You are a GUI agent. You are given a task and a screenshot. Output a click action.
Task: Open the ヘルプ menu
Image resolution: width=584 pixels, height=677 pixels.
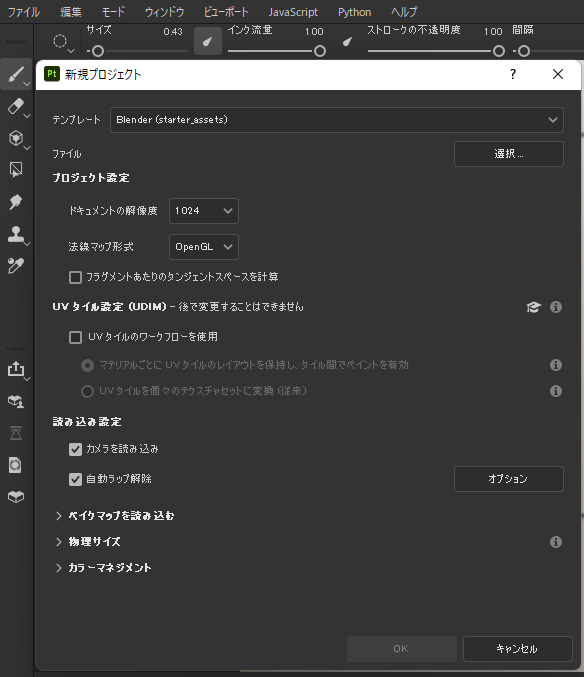click(404, 12)
